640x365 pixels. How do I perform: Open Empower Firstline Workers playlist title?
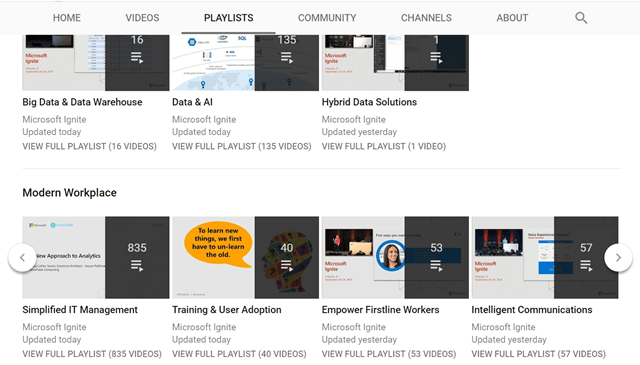point(380,310)
